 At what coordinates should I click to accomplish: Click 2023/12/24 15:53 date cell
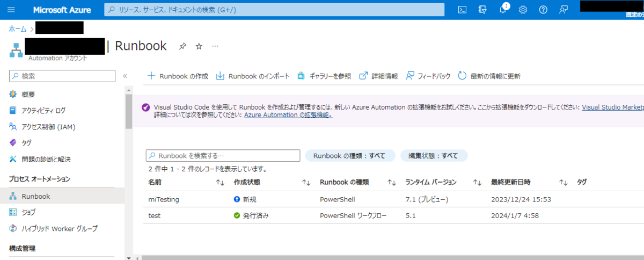522,199
